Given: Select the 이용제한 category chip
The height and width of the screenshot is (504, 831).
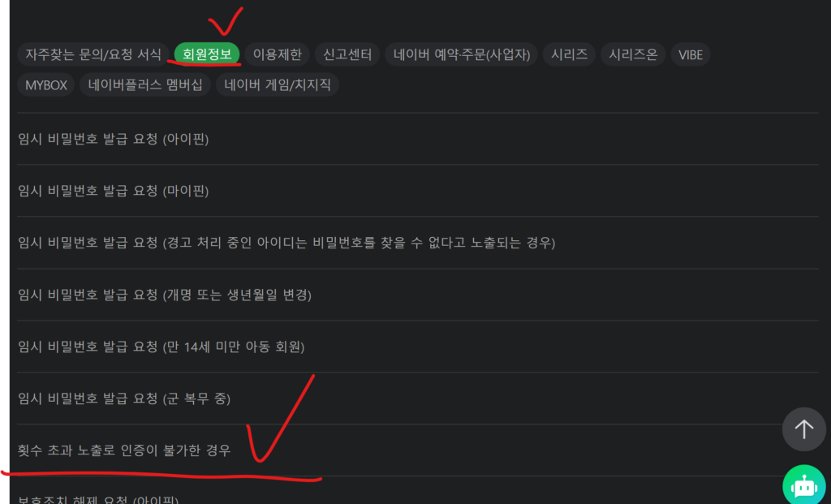Looking at the screenshot, I should coord(278,54).
